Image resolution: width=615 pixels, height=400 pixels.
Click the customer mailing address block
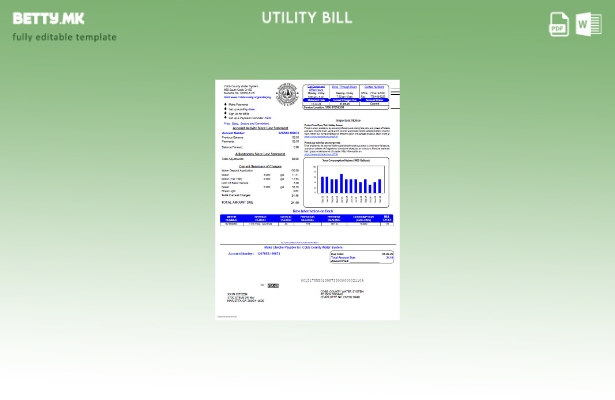click(245, 297)
